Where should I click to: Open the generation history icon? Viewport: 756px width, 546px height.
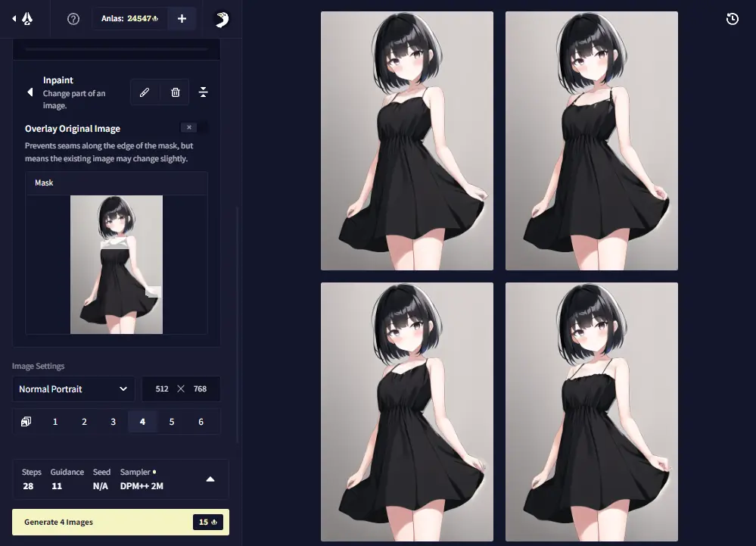(732, 19)
